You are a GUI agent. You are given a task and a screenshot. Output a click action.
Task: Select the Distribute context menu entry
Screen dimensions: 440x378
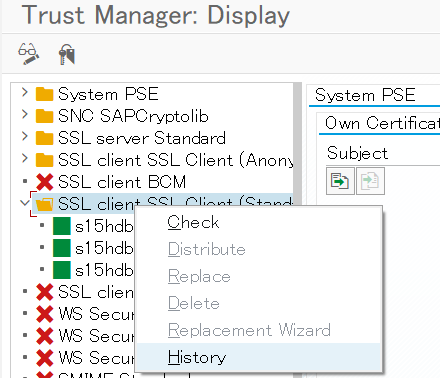pyautogui.click(x=206, y=249)
